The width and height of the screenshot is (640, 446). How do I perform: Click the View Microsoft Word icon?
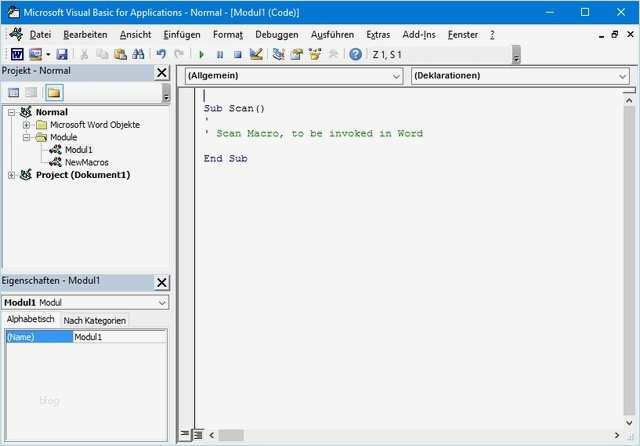pos(17,54)
